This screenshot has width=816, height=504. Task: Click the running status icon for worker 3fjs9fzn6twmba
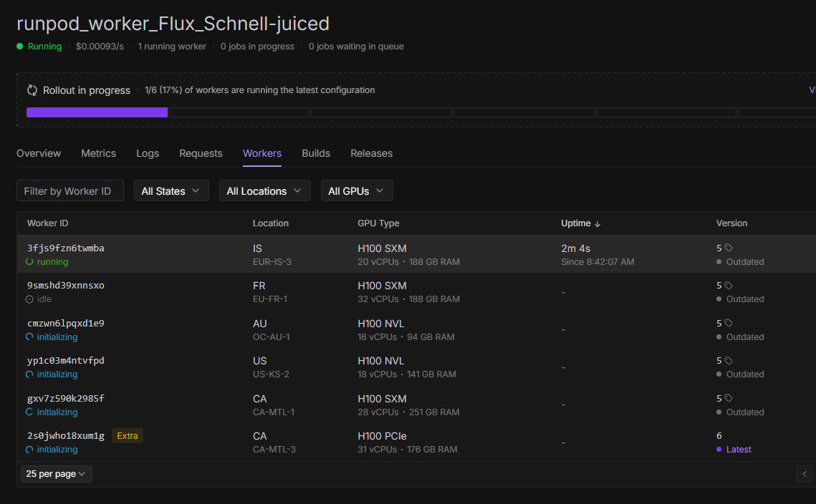(x=29, y=262)
